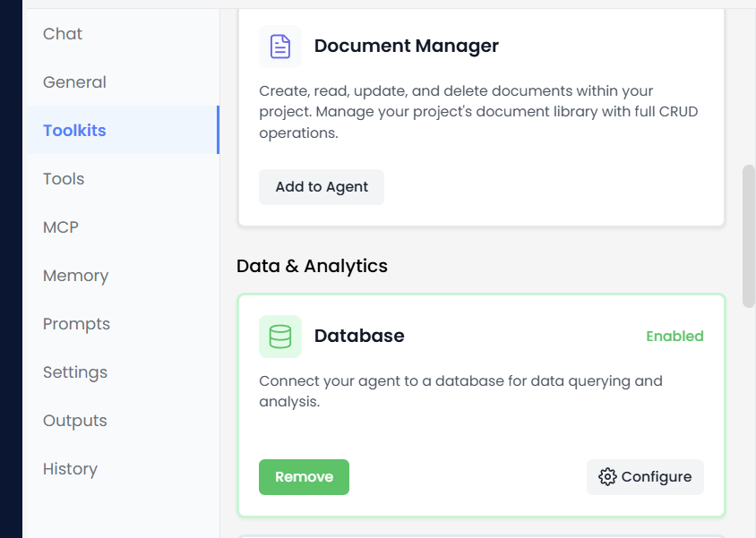Open the Prompts section
This screenshot has width=756, height=538.
tap(76, 323)
